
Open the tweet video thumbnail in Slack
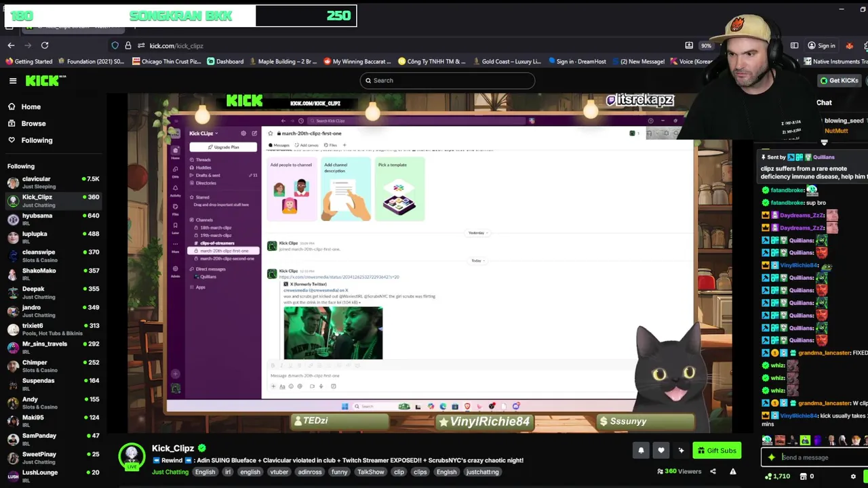point(333,333)
